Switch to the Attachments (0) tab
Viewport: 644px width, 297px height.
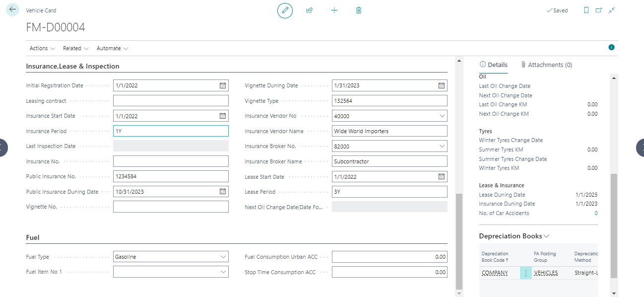tap(551, 65)
